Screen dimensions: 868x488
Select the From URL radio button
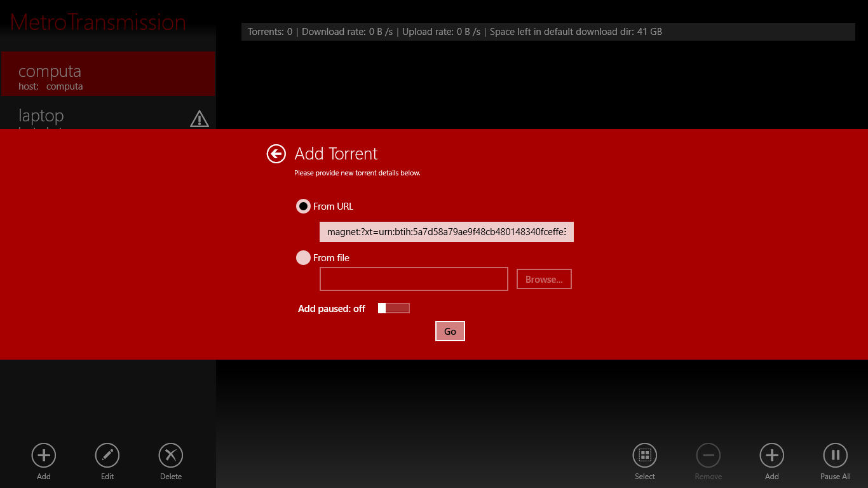[304, 207]
